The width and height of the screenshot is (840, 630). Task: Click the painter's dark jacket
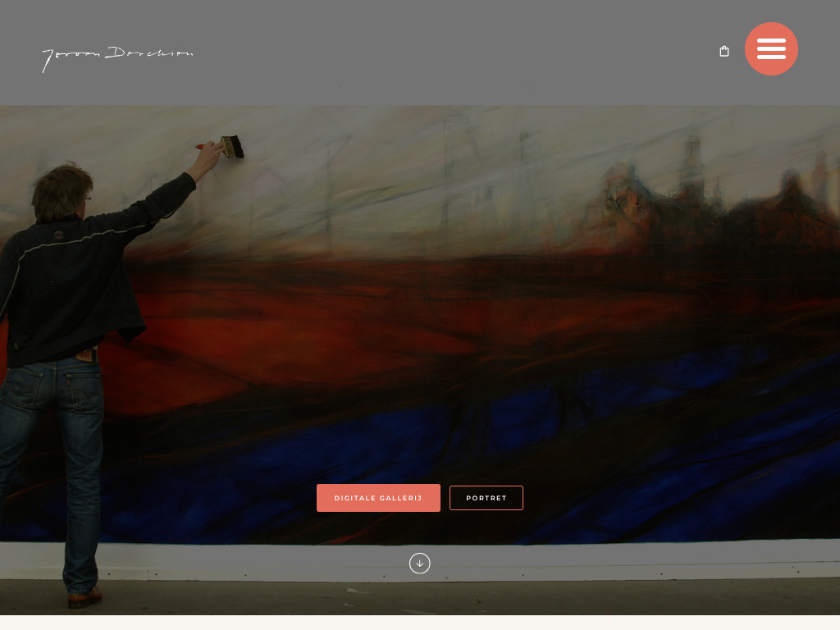(x=66, y=279)
